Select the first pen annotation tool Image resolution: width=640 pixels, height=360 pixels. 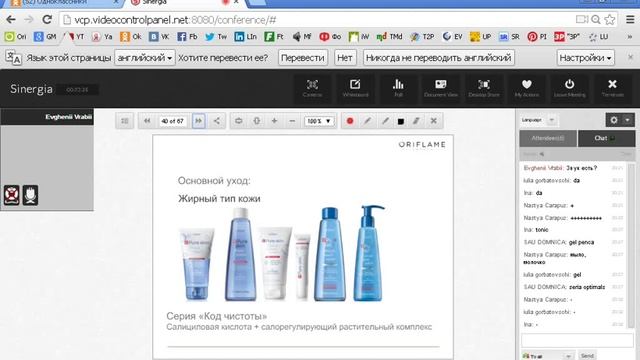tap(367, 121)
